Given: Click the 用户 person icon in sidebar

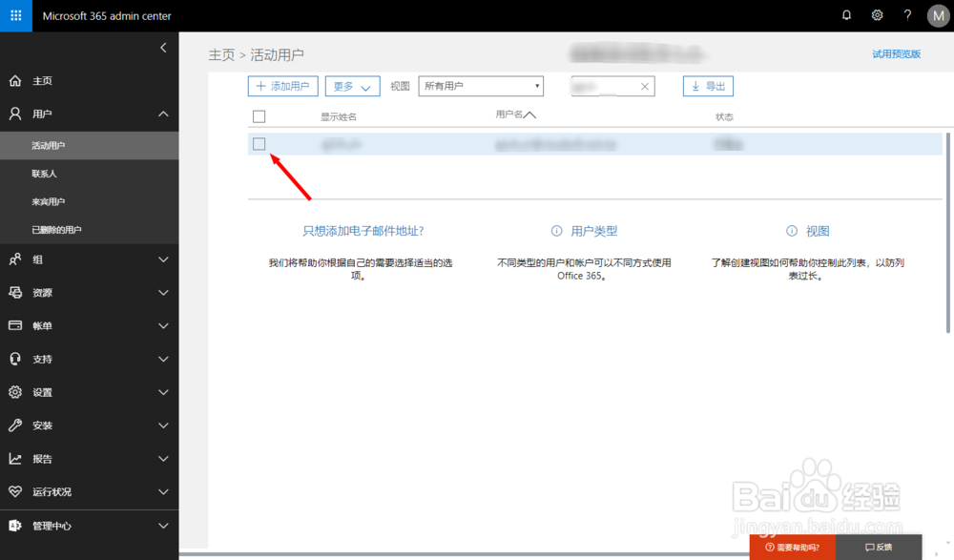Looking at the screenshot, I should tap(15, 114).
